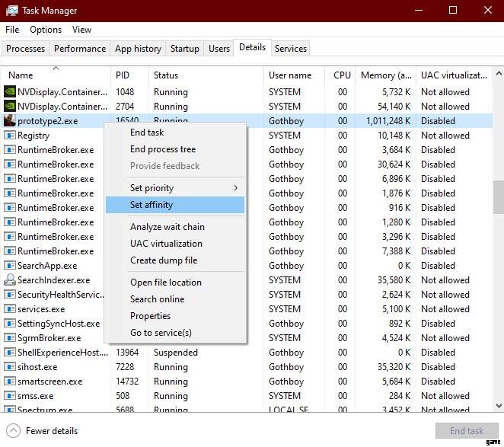
Task: Click the scrollbar down arrow
Action: tap(499, 406)
